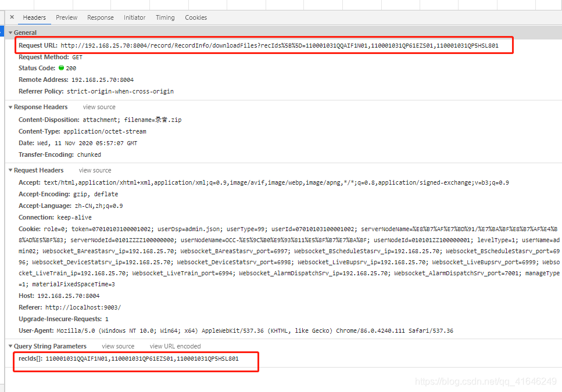Viewport: 562px width, 392px height.
Task: View the Timing tab
Action: pos(165,17)
